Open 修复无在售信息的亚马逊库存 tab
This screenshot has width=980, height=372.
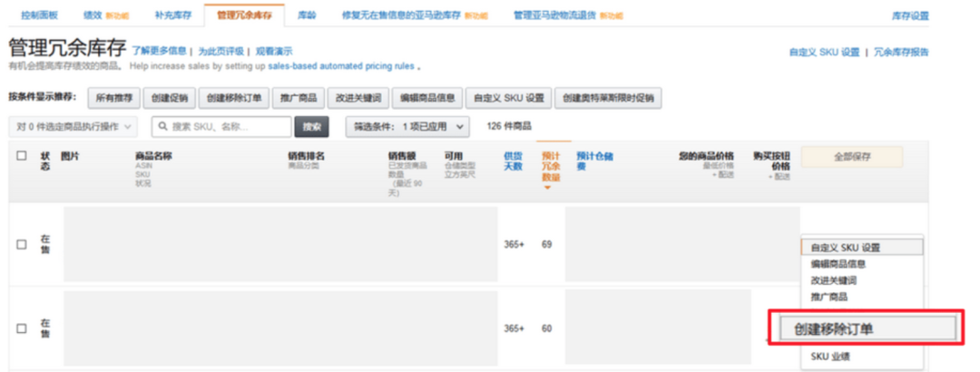(402, 15)
